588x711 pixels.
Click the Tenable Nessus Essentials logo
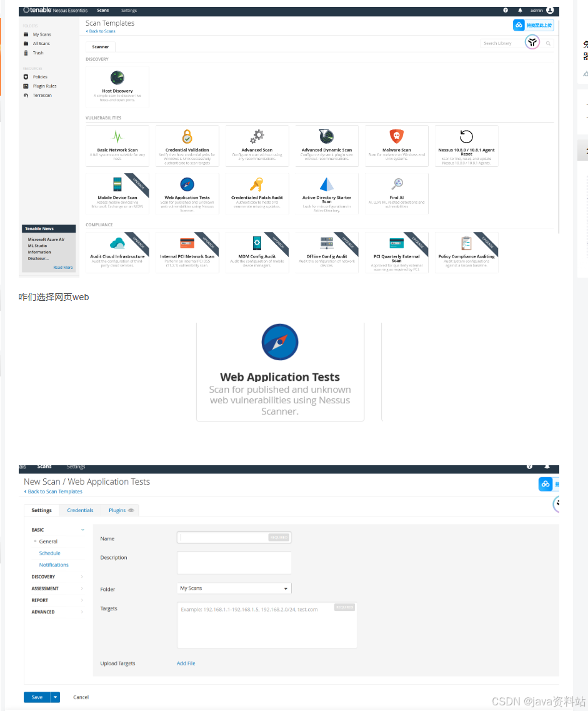tap(55, 10)
